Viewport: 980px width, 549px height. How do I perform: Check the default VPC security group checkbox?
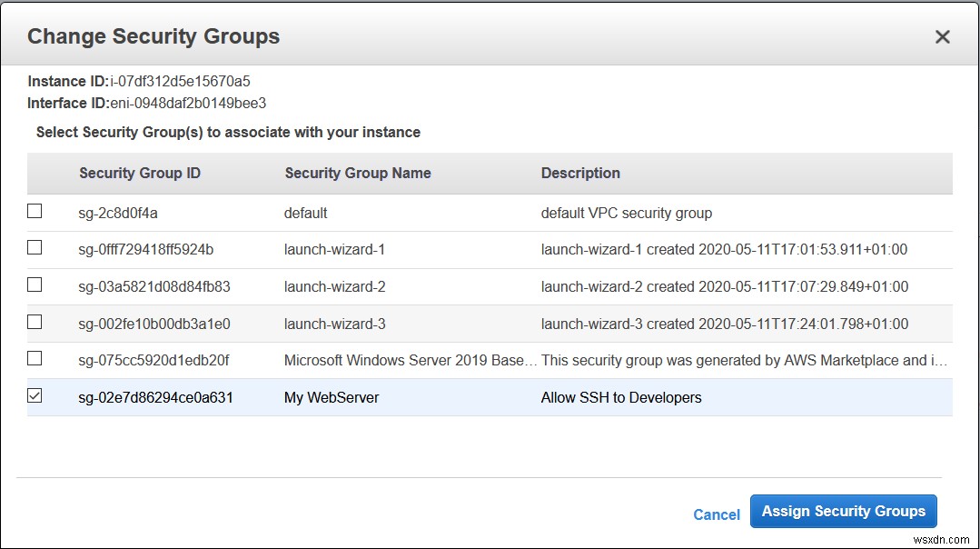[35, 211]
